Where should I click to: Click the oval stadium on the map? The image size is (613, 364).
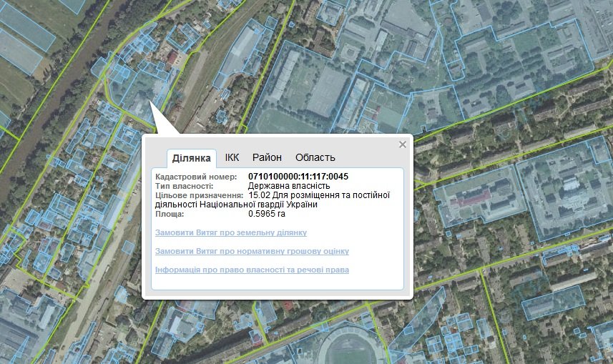(x=352, y=350)
